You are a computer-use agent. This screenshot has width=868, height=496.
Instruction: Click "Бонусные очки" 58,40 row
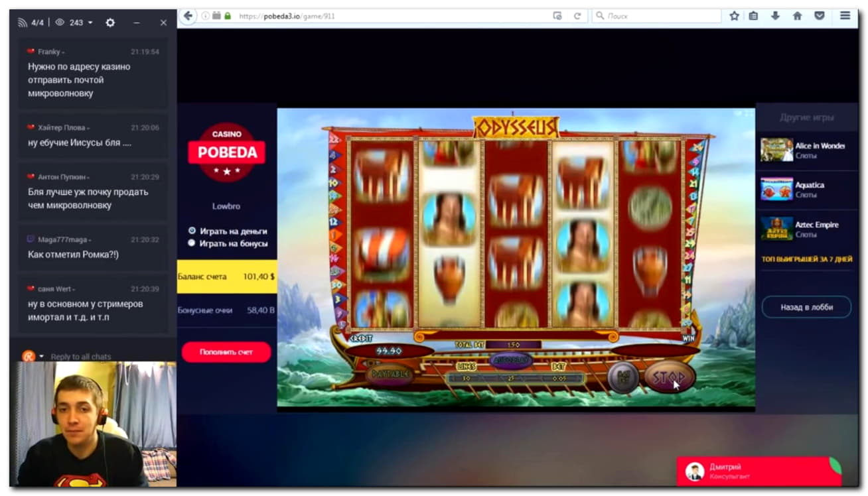pyautogui.click(x=227, y=310)
